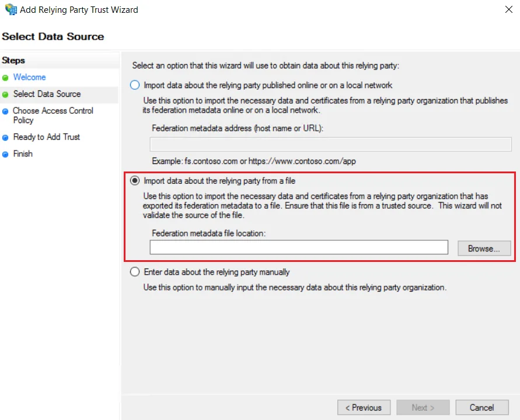520x420 pixels.
Task: Click the Federation metadata address URL field
Action: click(x=330, y=144)
